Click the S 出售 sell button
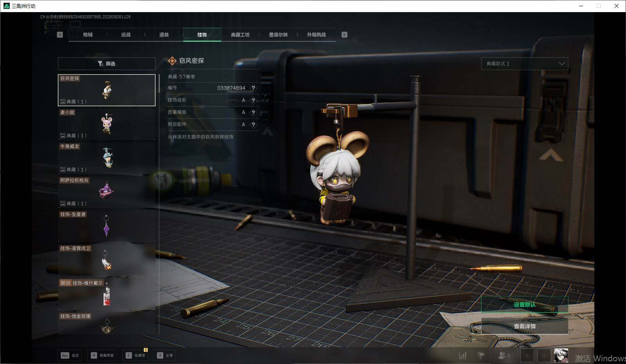626x364 pixels. [x=165, y=355]
